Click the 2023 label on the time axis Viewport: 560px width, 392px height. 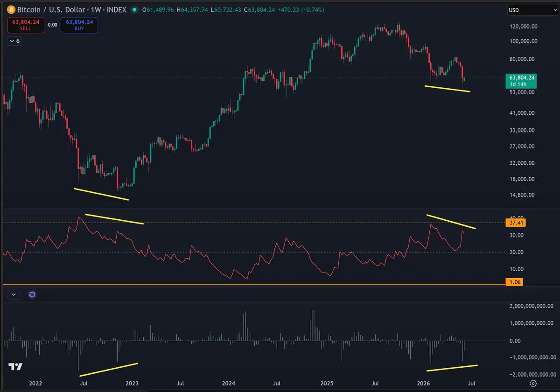click(132, 383)
